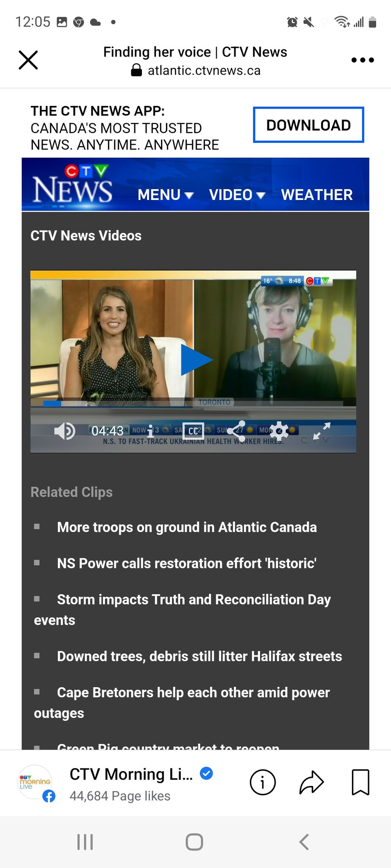Open video settings gear

point(279,431)
